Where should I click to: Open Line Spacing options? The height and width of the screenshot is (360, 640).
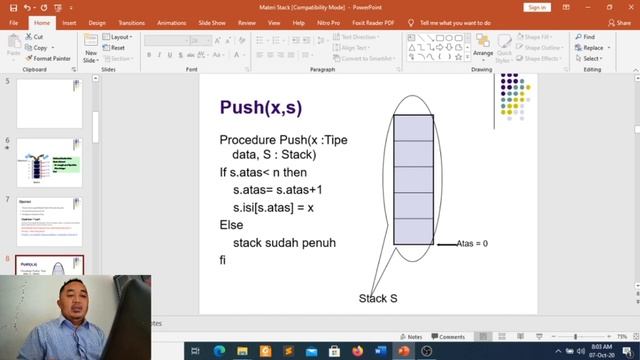pos(322,40)
